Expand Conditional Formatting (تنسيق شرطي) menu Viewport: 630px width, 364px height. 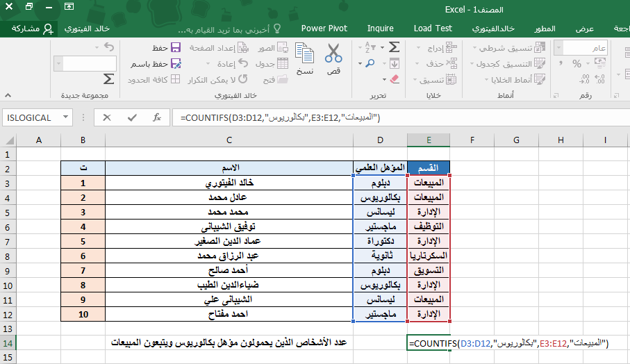coord(474,48)
